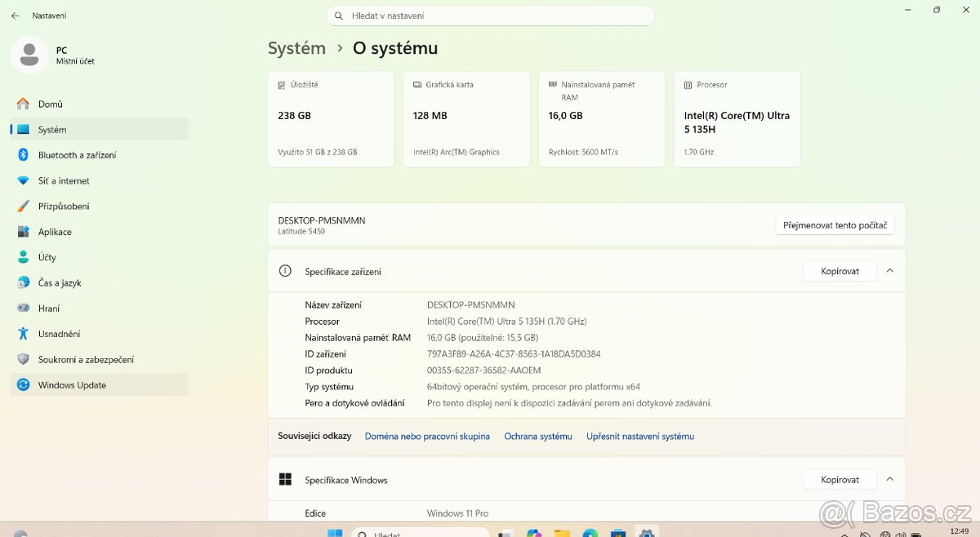The width and height of the screenshot is (980, 537).
Task: Collapse the Specifikace zařízení section
Action: [889, 270]
